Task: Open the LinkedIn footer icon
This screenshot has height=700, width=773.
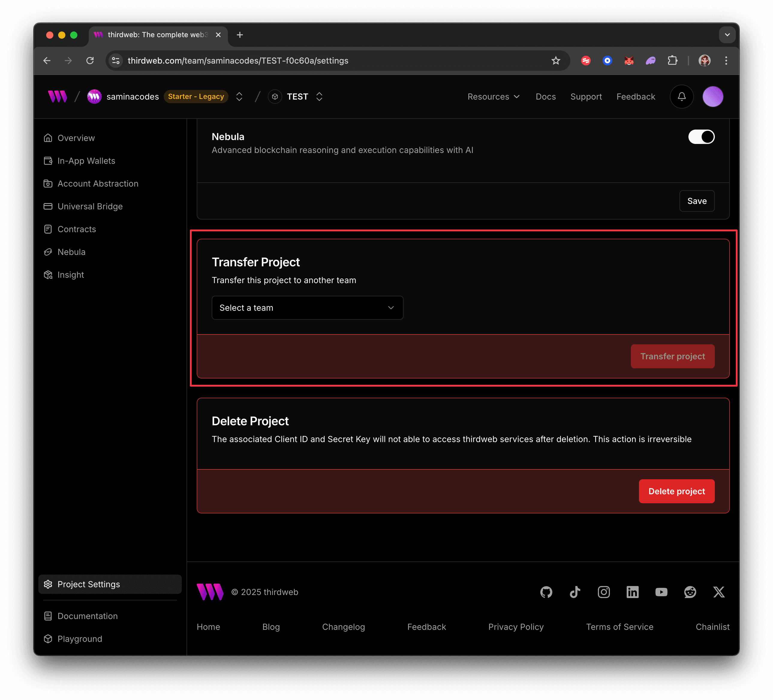Action: tap(632, 592)
